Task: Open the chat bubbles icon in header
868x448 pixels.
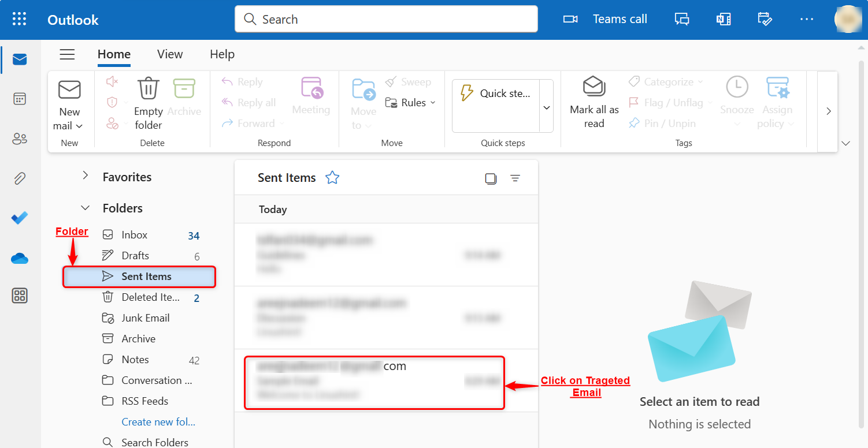Action: point(682,19)
